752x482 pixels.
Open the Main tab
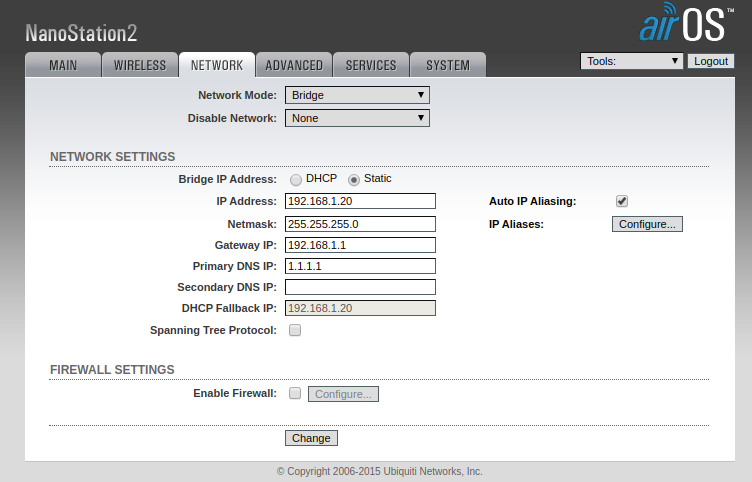pos(62,65)
